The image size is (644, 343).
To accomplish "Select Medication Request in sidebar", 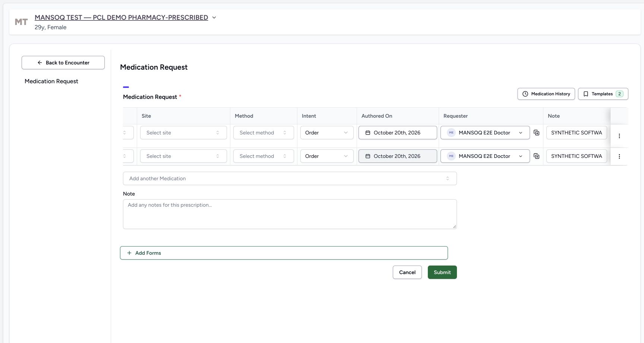I will point(51,81).
